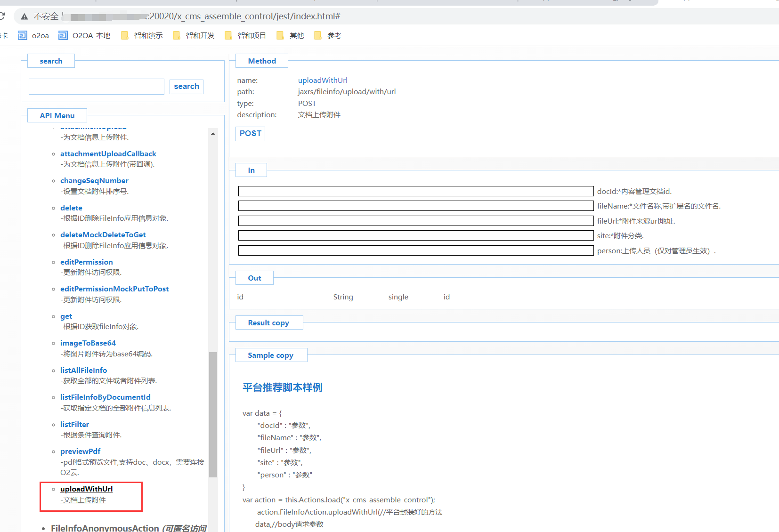The width and height of the screenshot is (779, 532).
Task: Click the scroll-up arrow in API menu
Action: tap(213, 134)
